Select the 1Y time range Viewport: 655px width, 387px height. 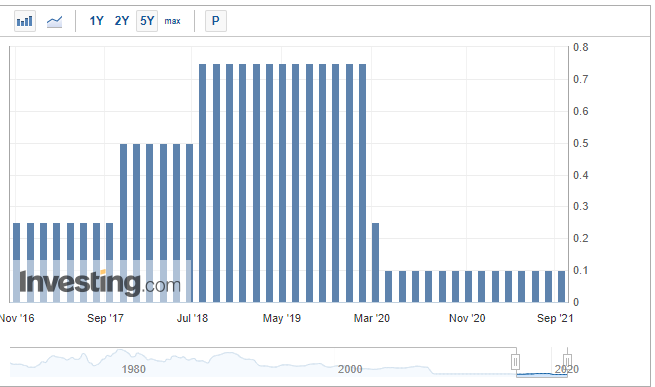pos(96,21)
